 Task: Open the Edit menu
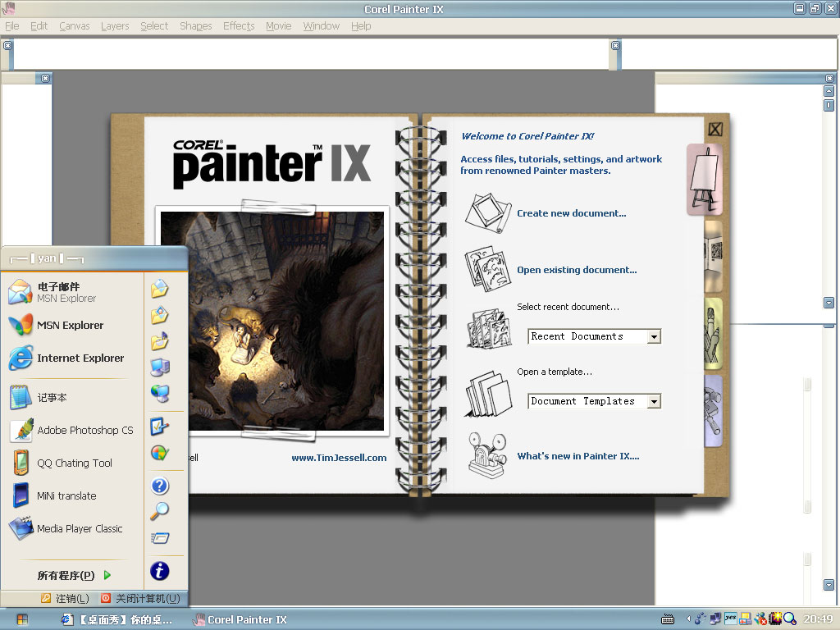pyautogui.click(x=39, y=26)
